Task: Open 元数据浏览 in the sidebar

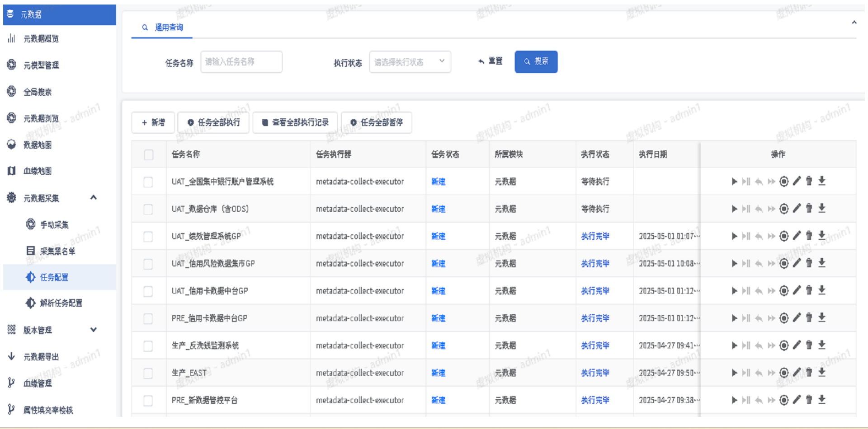Action: coord(41,119)
